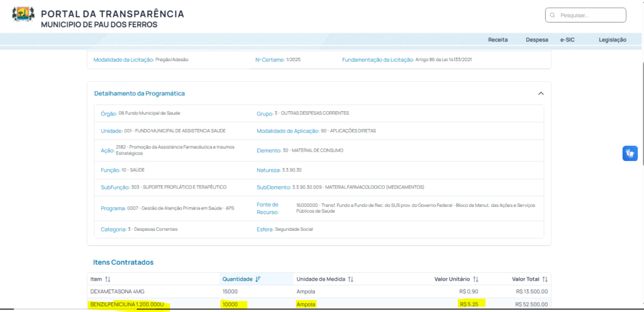Screen dimensions: 644x312
Task: Sort by Unidade de Medida arrows icon
Action: coord(350,279)
